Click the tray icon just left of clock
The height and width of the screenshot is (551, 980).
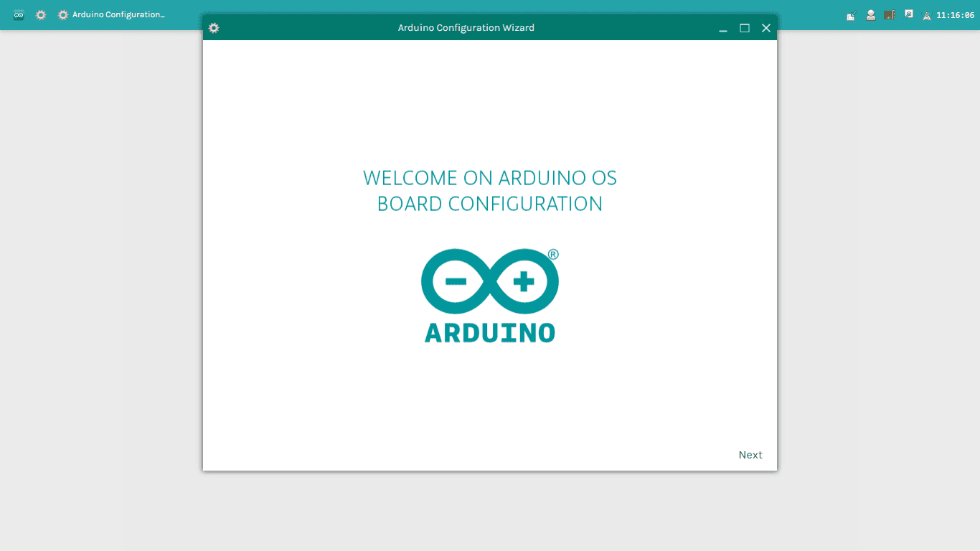pos(927,15)
